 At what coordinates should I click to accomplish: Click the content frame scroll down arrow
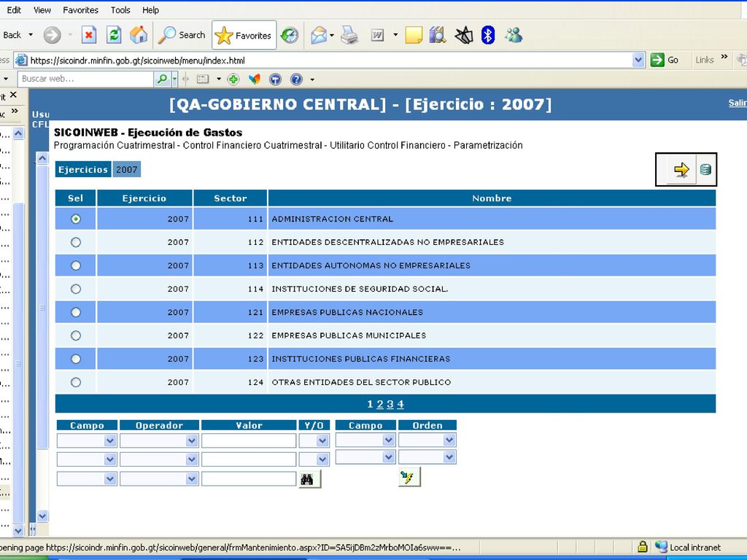tap(42, 516)
